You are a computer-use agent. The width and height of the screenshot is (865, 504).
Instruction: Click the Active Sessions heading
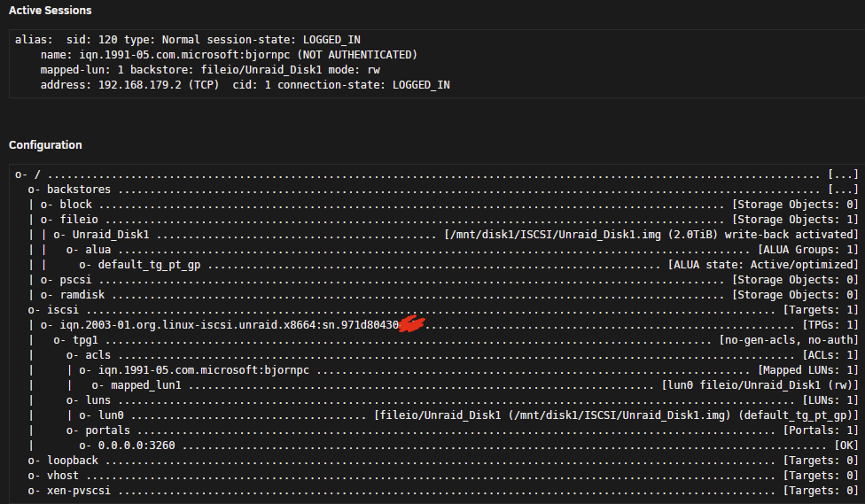coord(51,11)
